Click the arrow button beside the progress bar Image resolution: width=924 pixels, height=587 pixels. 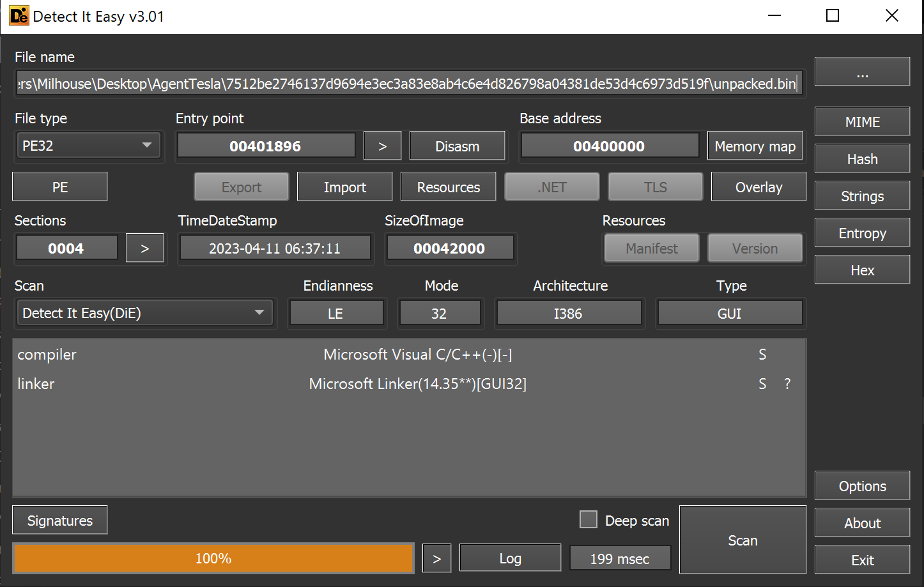pos(436,558)
